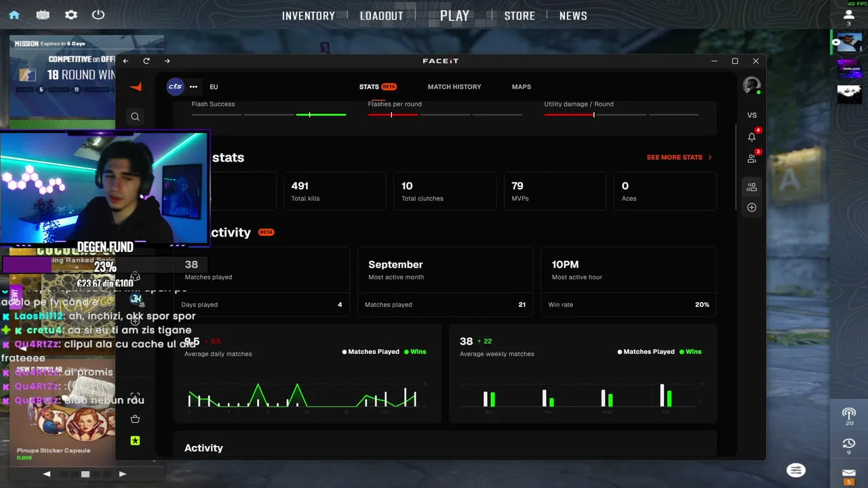Click the round sliders settings button
868x488 pixels.
coord(795,470)
